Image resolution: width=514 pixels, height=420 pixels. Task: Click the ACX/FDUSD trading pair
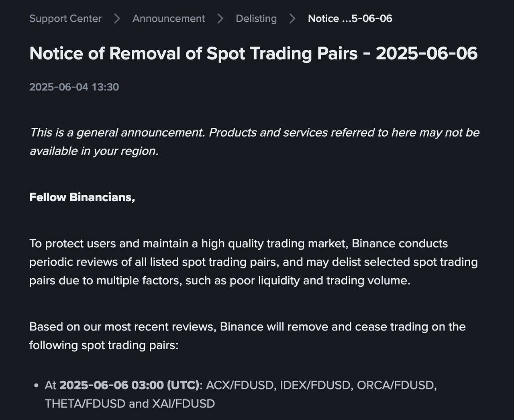click(x=240, y=385)
